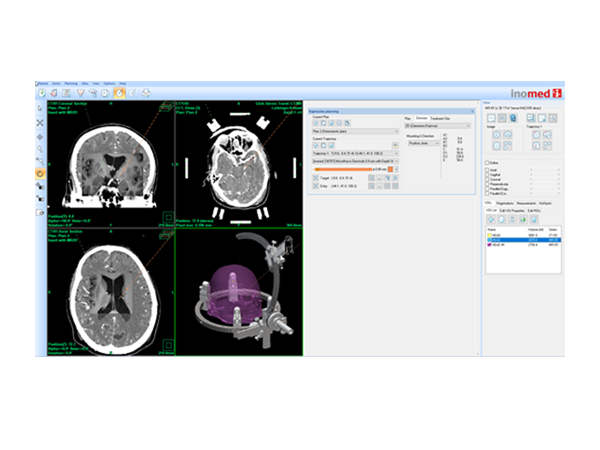Image resolution: width=600 pixels, height=450 pixels.
Task: Switch to the Plan tab
Action: 408,118
